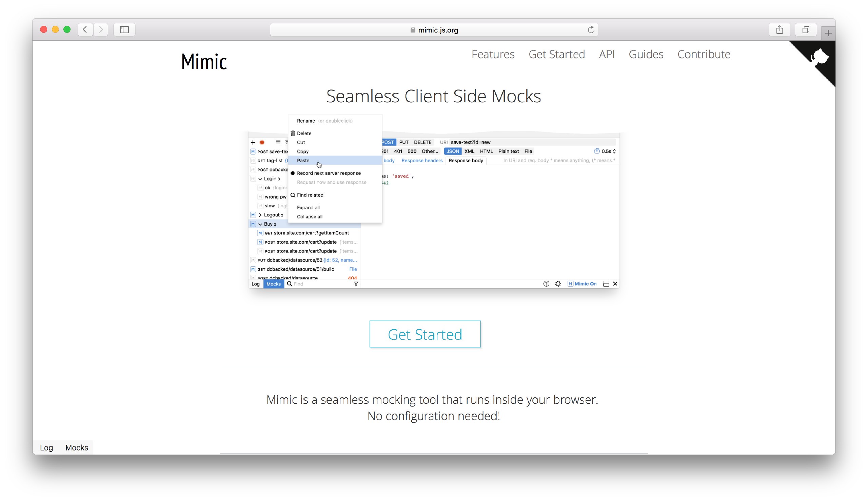
Task: Open the Mocks tab inside demo panel
Action: [273, 284]
